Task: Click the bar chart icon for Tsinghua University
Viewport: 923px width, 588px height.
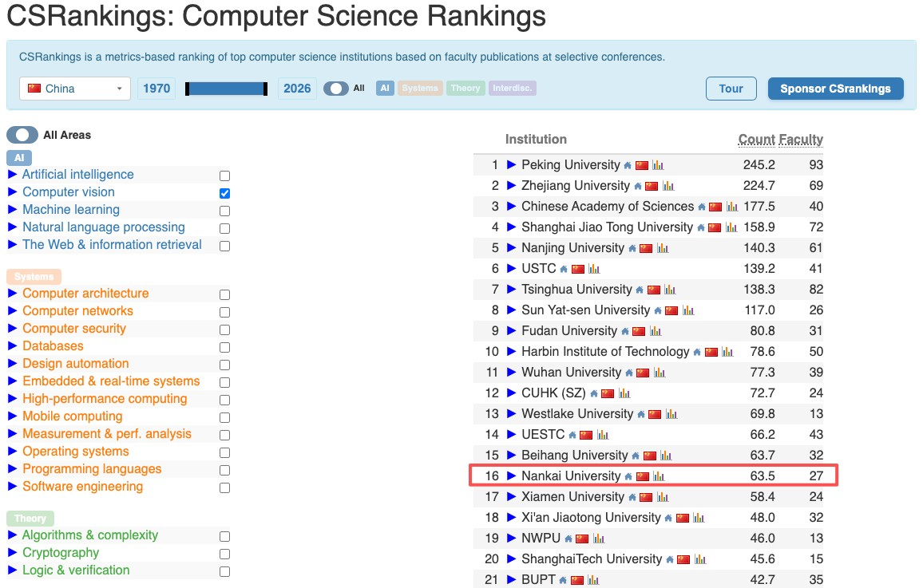Action: (x=670, y=290)
